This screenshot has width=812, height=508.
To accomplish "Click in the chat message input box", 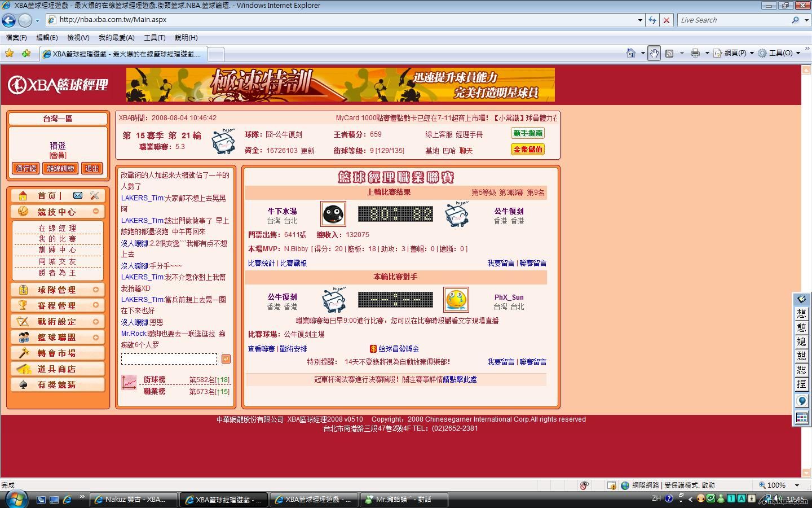I will [x=169, y=359].
